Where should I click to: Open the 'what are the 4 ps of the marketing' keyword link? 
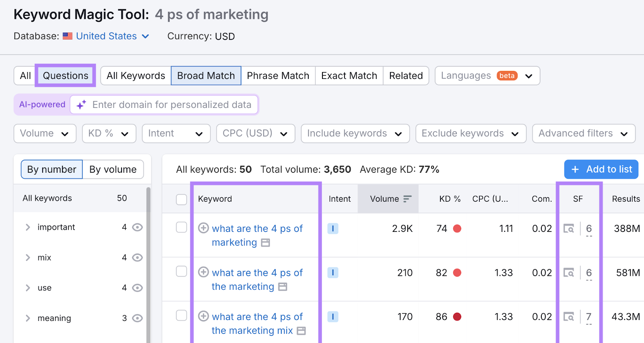257,279
